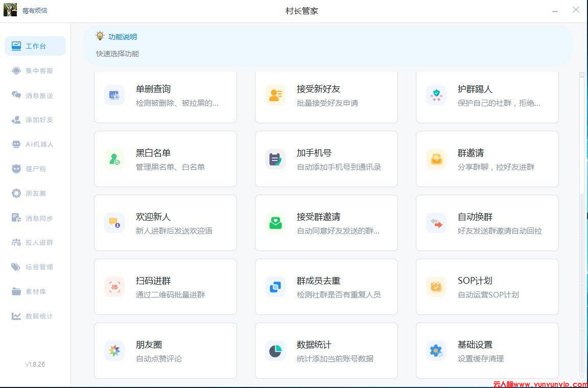
Task: Open the 加手机号 card title
Action: point(314,153)
